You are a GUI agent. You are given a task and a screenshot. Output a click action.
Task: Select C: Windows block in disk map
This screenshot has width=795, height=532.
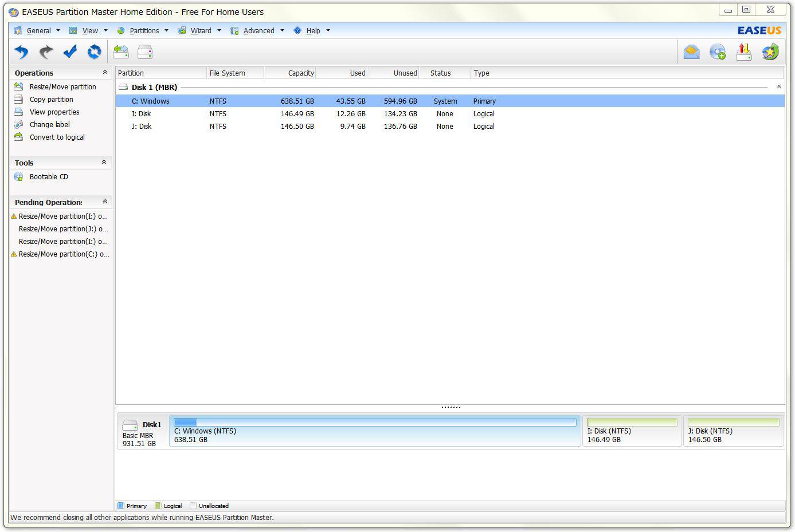click(x=375, y=431)
